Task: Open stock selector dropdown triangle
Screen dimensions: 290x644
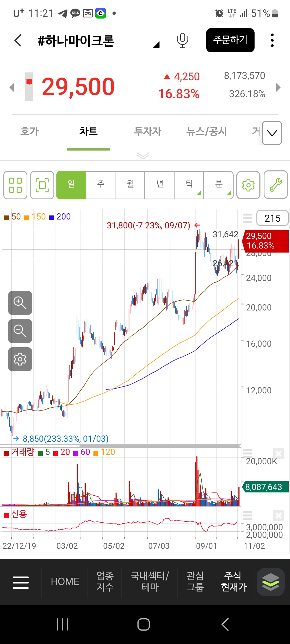Action: coord(157,45)
